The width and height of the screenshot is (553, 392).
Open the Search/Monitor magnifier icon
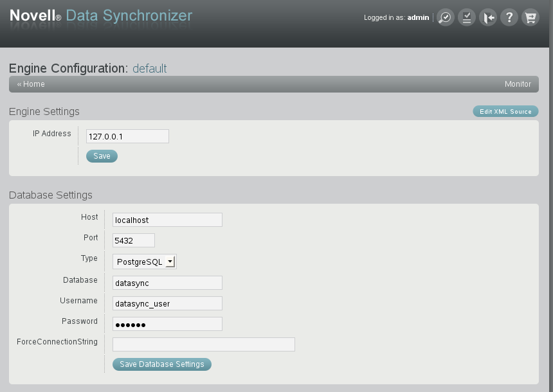tap(445, 17)
